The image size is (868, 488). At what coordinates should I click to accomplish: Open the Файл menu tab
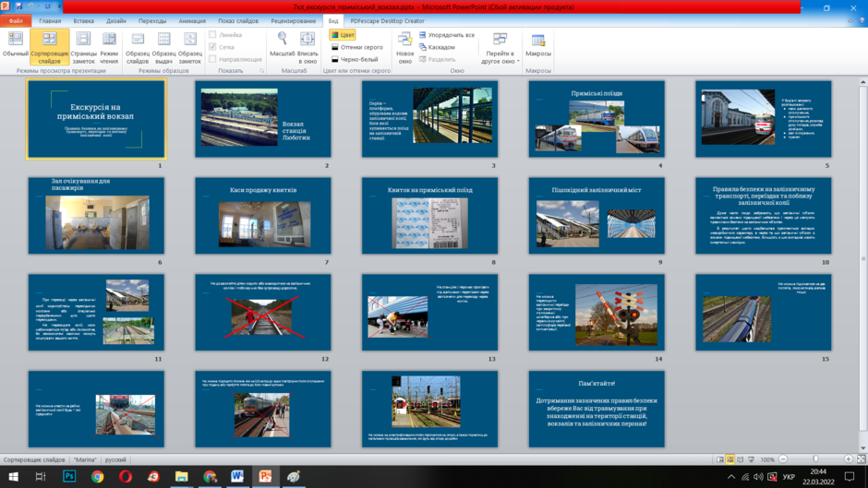point(16,21)
